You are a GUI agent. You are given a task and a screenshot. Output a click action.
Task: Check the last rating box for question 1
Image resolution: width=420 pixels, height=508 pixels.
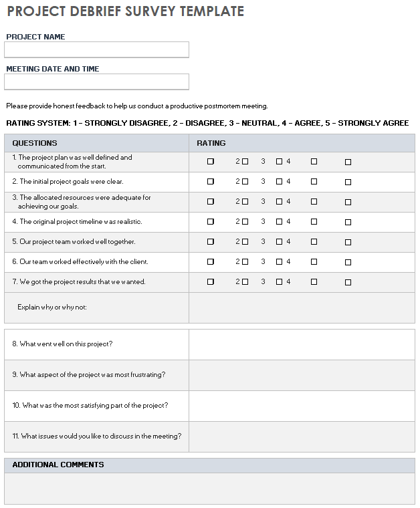[348, 162]
